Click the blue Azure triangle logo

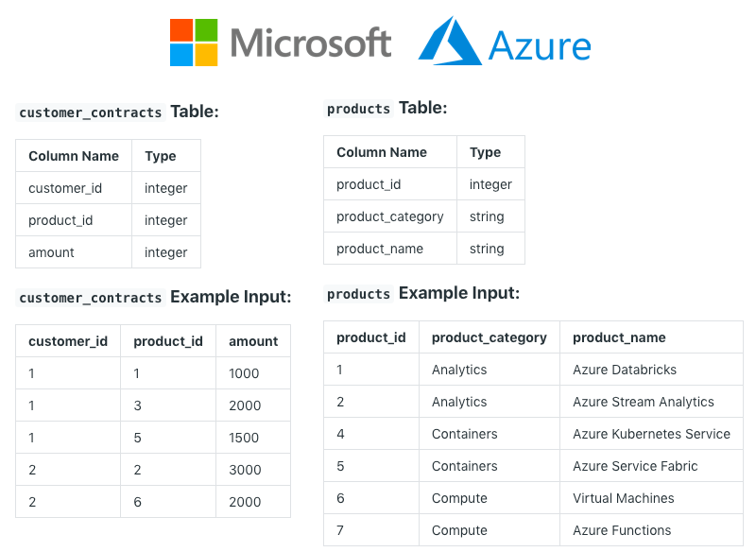pos(449,42)
